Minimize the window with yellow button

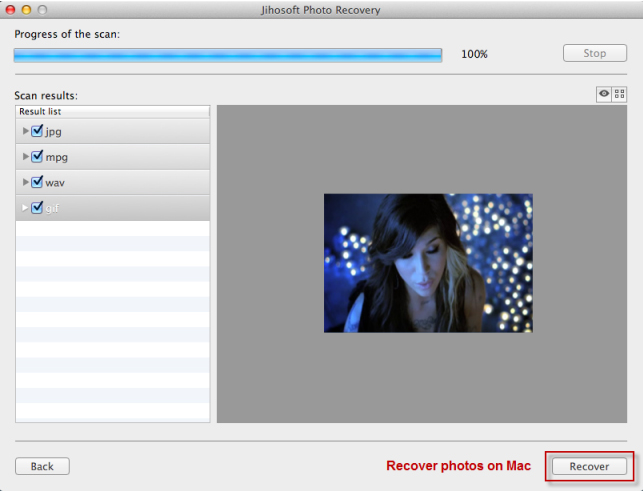[27, 9]
